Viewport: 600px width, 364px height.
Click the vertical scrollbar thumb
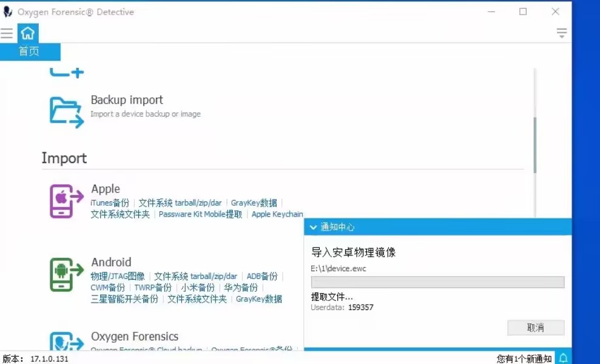click(534, 144)
